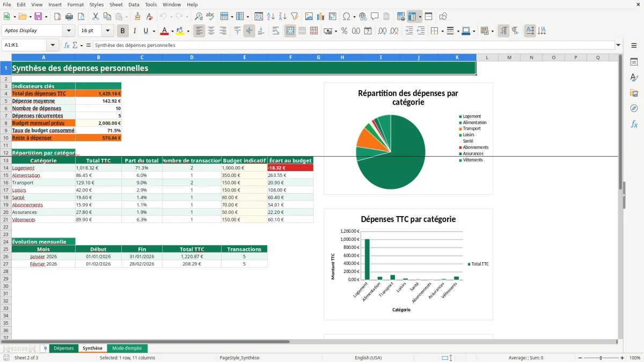Viewport: 644px width, 362px height.
Task: Click PageStyle_Synthèse in status bar
Action: coord(239,358)
